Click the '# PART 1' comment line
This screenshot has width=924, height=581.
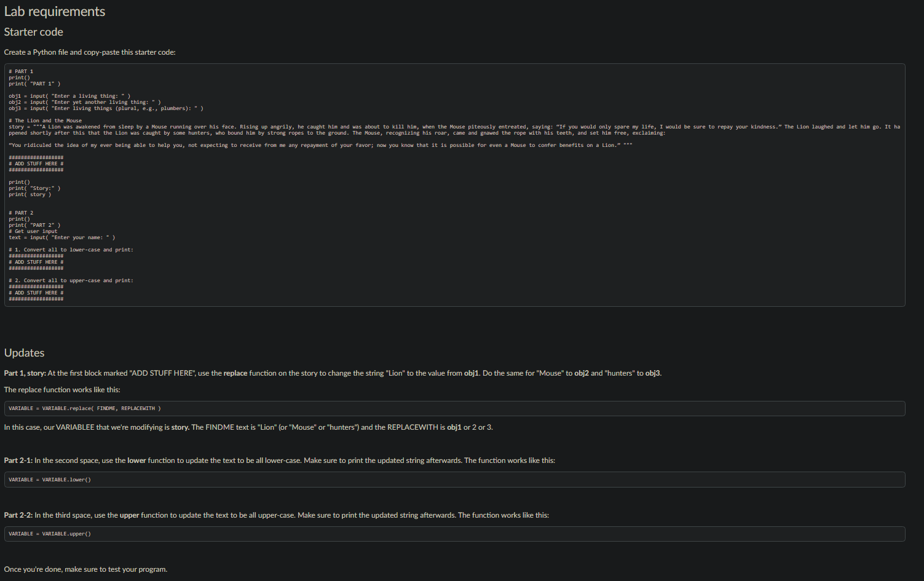tap(21, 71)
